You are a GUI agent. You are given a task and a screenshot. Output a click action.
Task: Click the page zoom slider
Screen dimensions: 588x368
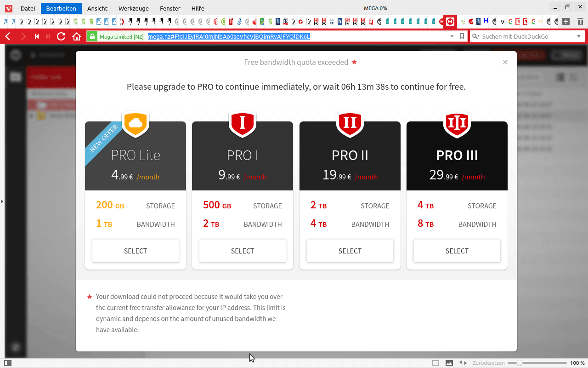coord(537,363)
